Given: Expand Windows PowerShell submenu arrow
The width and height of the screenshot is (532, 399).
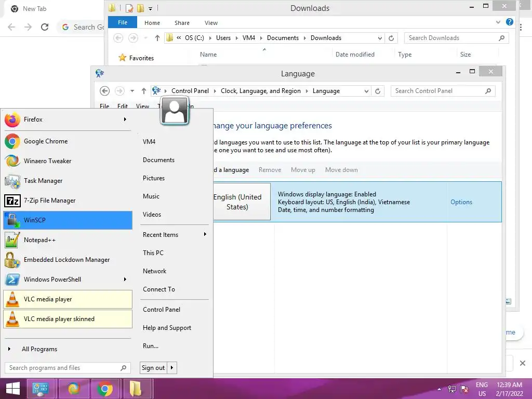Looking at the screenshot, I should pos(125,279).
